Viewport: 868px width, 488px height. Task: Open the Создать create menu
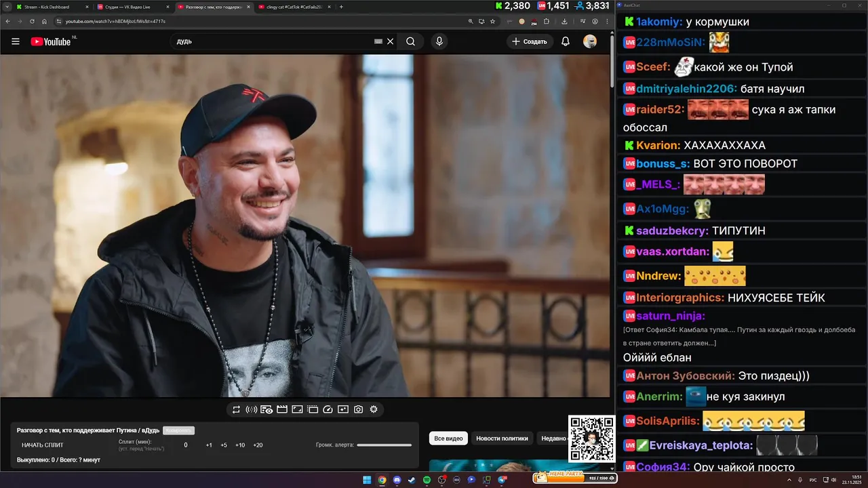[x=529, y=41]
